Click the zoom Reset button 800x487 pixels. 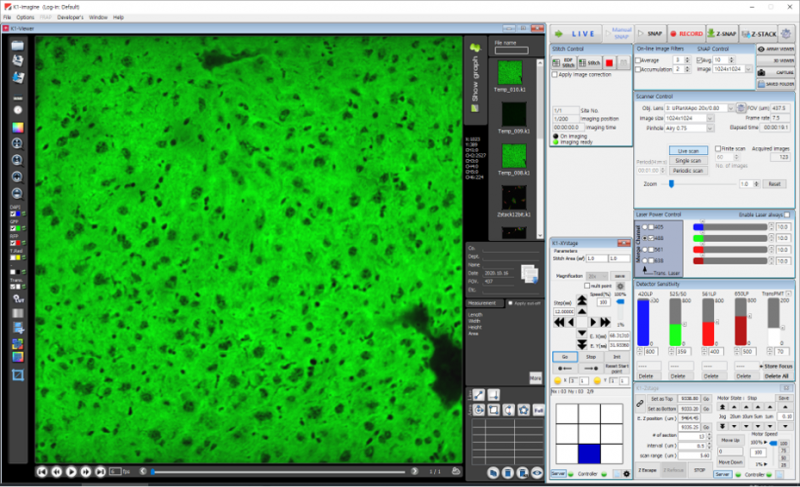tap(774, 184)
